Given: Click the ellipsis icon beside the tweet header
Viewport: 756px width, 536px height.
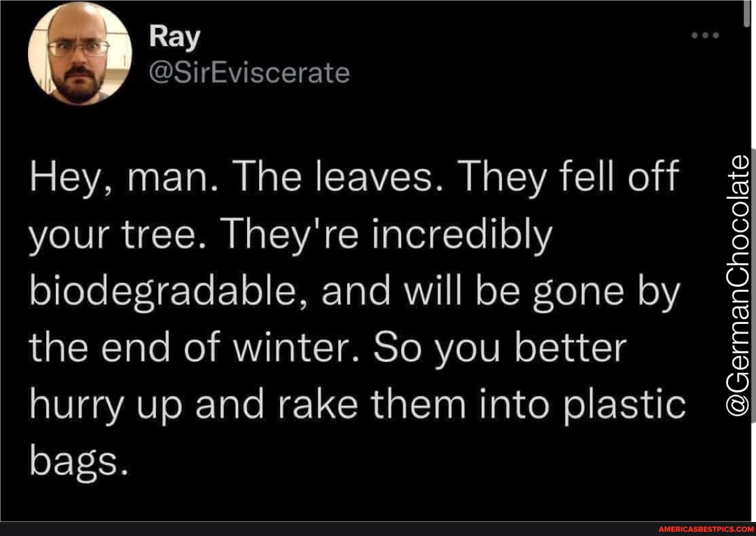Looking at the screenshot, I should coord(704,36).
